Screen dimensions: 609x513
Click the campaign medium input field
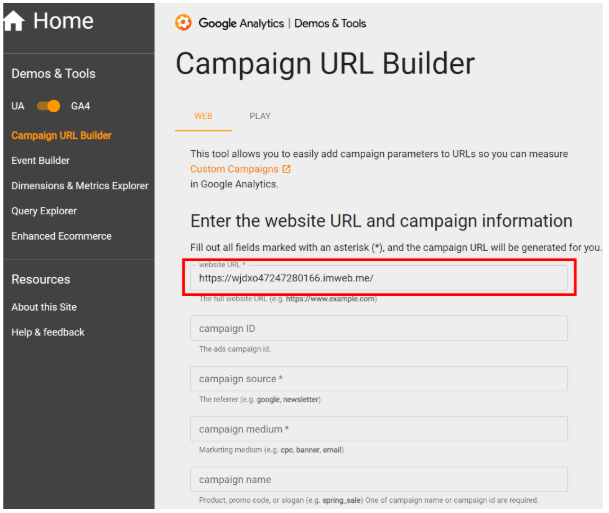pyautogui.click(x=379, y=429)
